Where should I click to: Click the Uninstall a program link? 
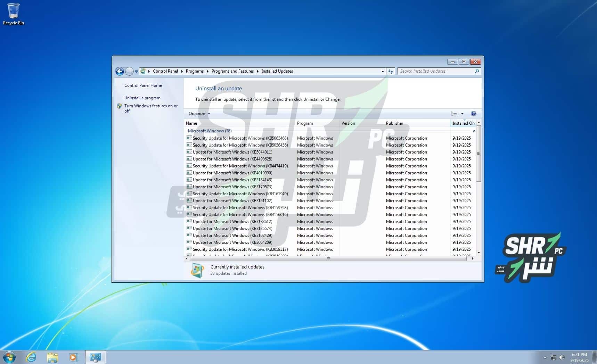coord(142,98)
